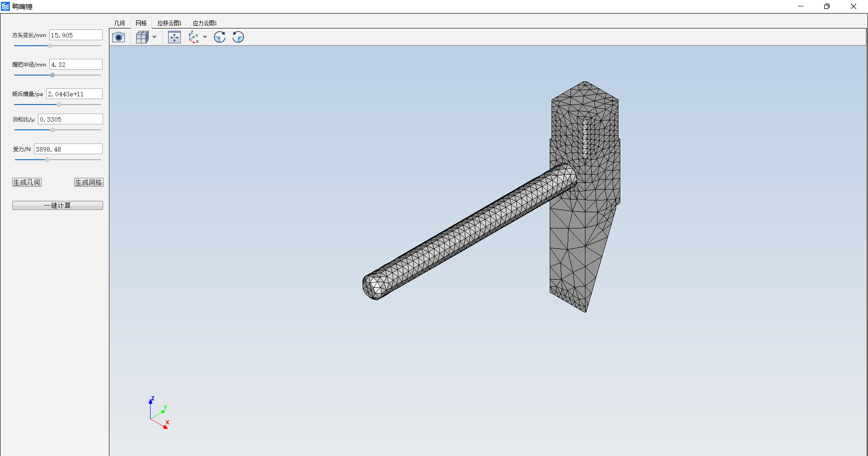
Task: Click the 泊松比 slider handle
Action: [x=52, y=130]
